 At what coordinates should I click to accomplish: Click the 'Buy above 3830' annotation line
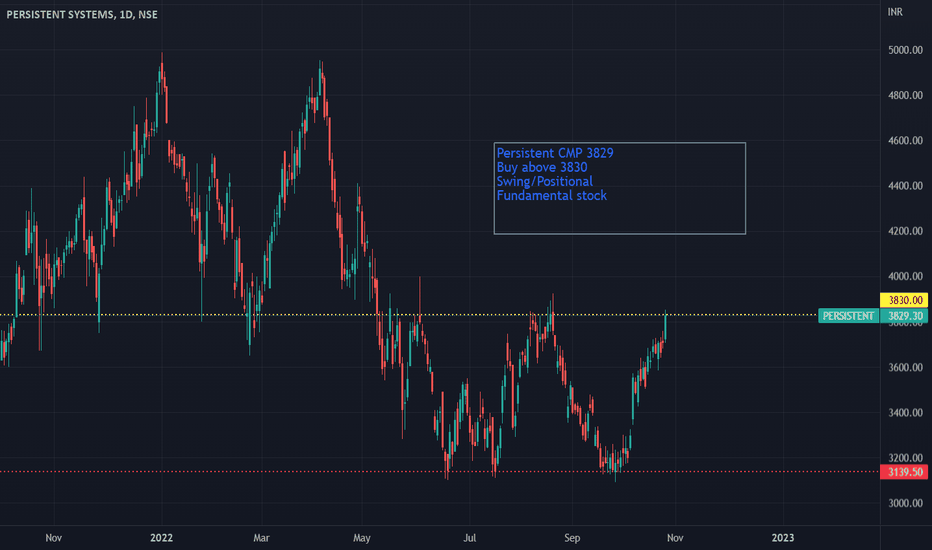[x=542, y=167]
